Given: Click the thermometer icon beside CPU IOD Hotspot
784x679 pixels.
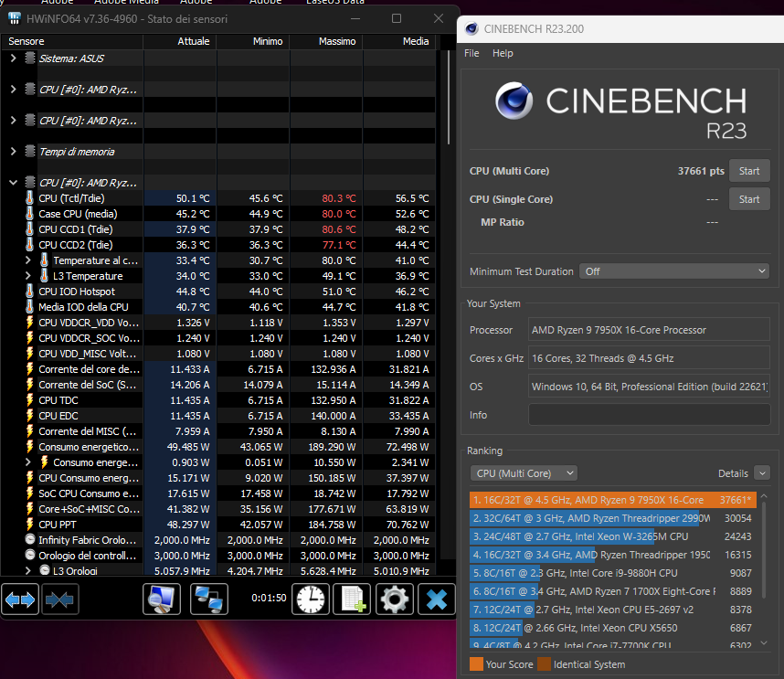Looking at the screenshot, I should pyautogui.click(x=29, y=291).
